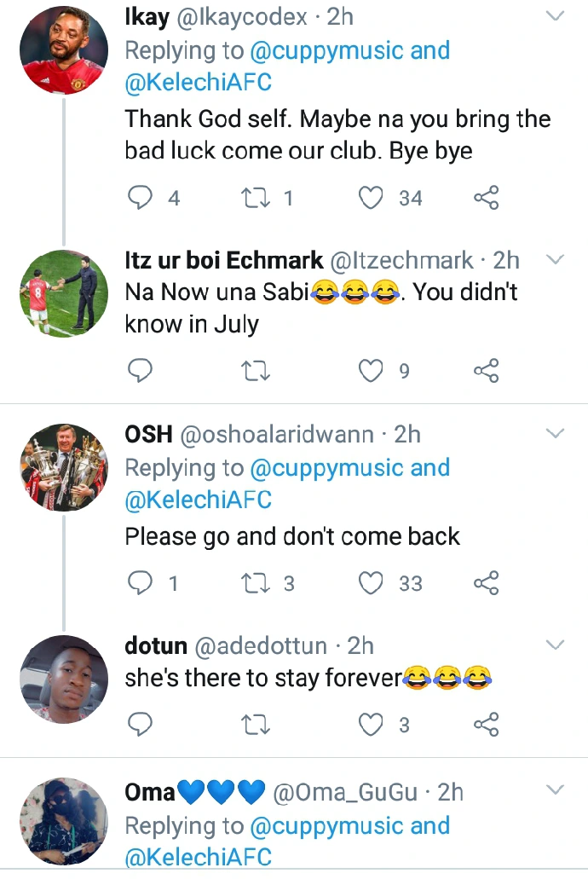588x879 pixels.
Task: Open dotun's profile name
Action: click(x=155, y=645)
